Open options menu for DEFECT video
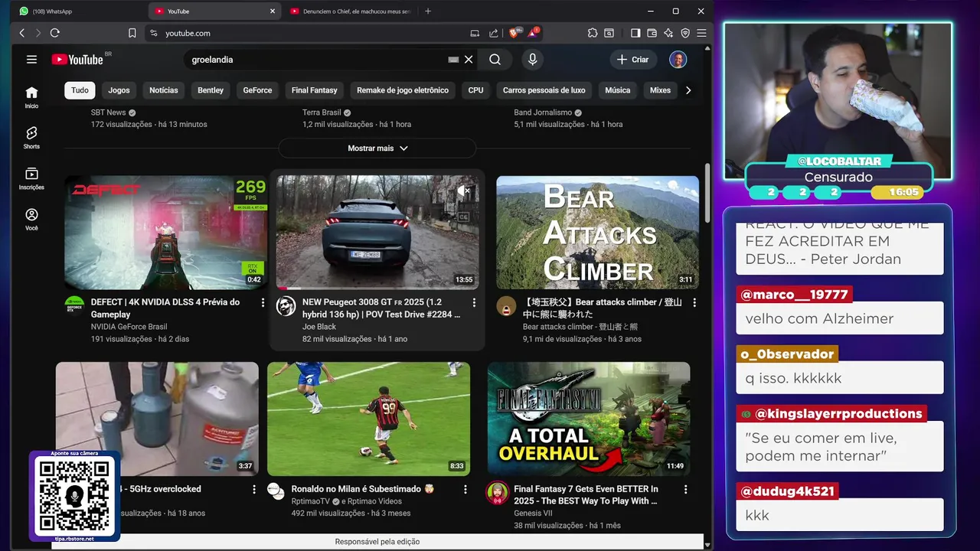The image size is (980, 551). tap(263, 303)
